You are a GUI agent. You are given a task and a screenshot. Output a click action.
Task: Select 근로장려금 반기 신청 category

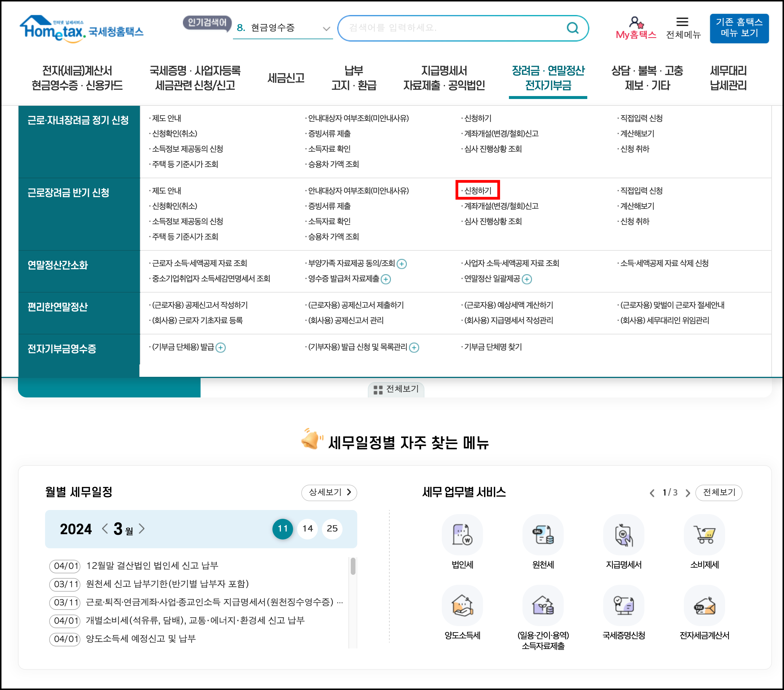point(68,193)
